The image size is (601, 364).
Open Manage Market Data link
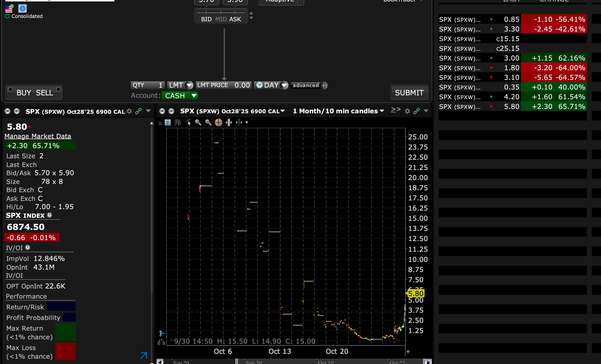click(38, 136)
